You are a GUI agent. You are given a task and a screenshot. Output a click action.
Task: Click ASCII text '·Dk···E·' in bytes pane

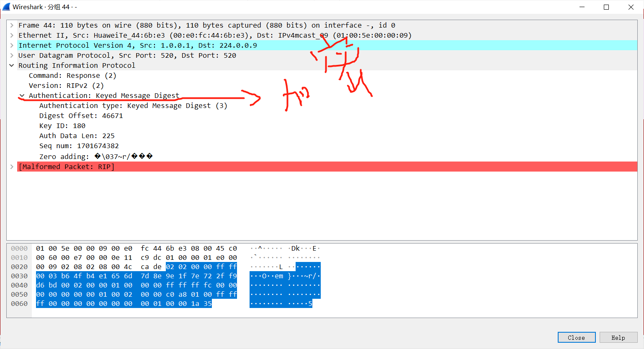point(304,249)
